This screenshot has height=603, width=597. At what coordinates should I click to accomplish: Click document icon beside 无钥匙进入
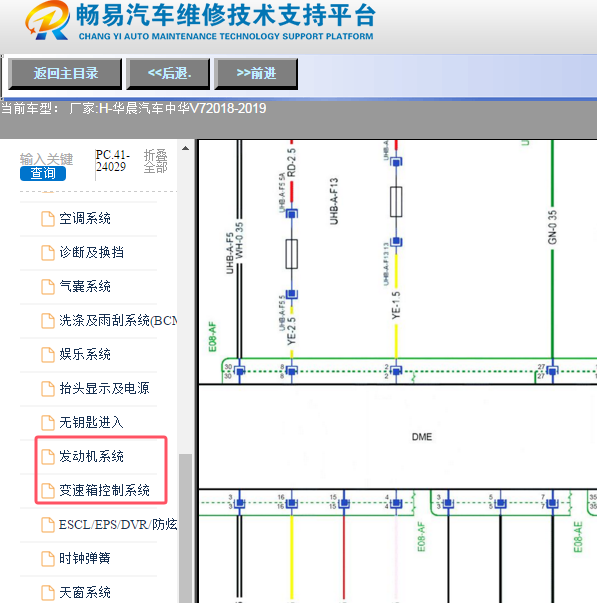pyautogui.click(x=48, y=423)
